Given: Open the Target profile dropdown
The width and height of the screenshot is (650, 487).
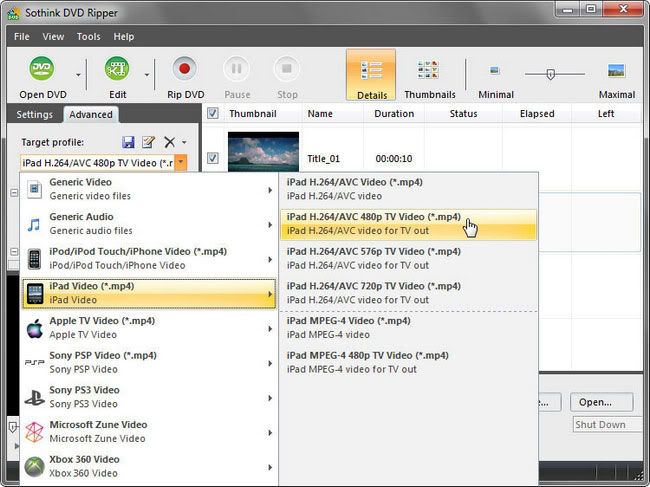Looking at the screenshot, I should click(180, 162).
